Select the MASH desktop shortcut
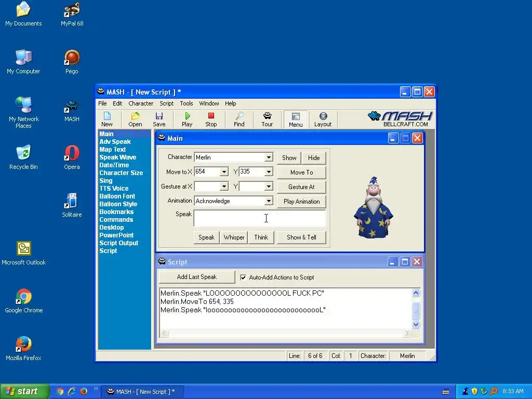This screenshot has height=399, width=532. (72, 110)
